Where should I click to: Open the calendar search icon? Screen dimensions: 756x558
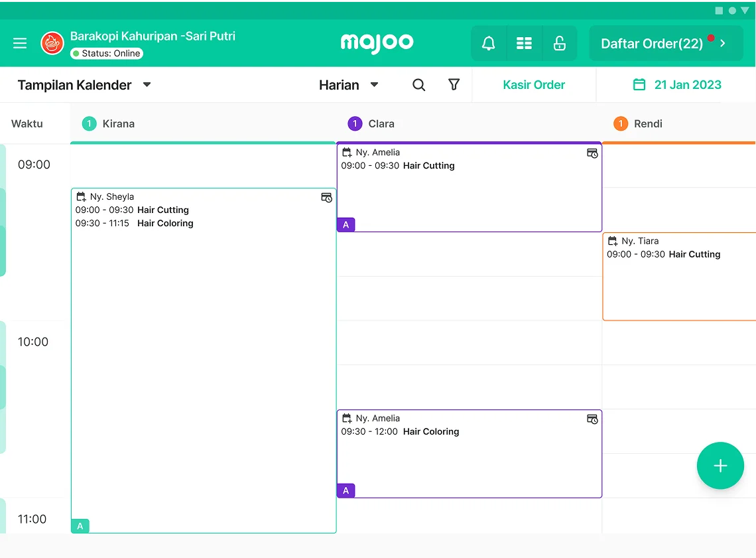tap(419, 85)
